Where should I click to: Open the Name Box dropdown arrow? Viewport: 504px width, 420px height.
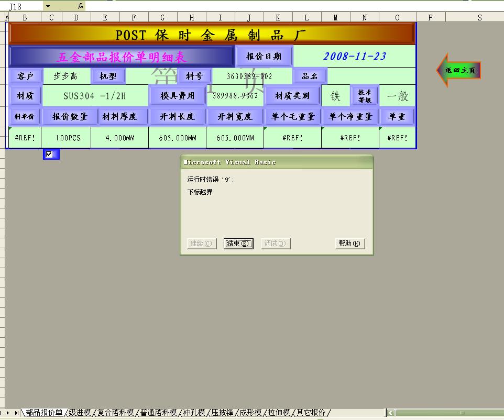click(x=48, y=6)
